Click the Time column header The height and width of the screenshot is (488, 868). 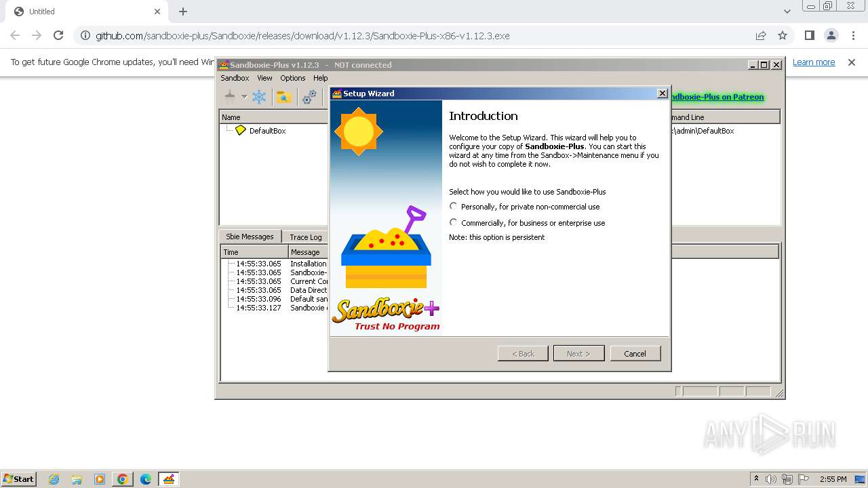click(x=254, y=252)
